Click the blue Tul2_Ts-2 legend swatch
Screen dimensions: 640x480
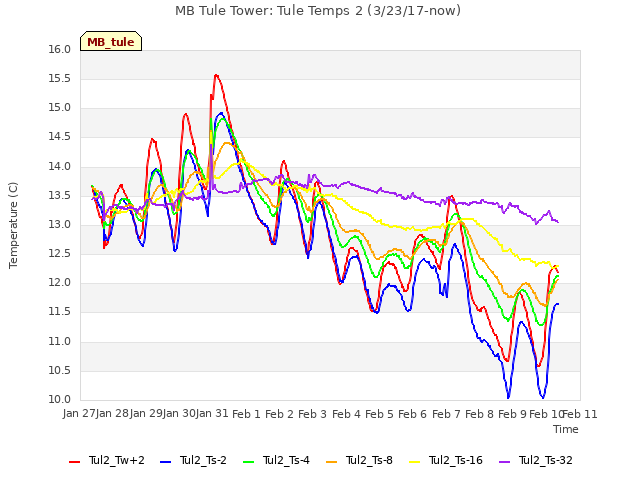(x=165, y=461)
